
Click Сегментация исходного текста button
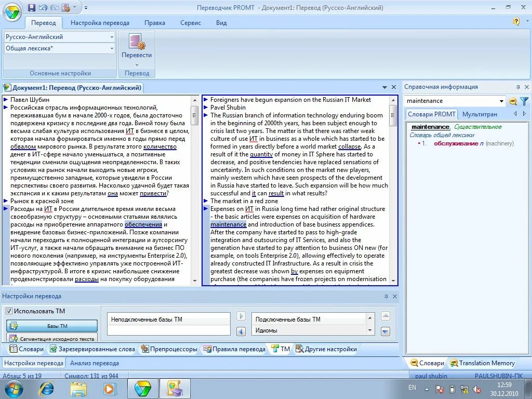click(52, 338)
